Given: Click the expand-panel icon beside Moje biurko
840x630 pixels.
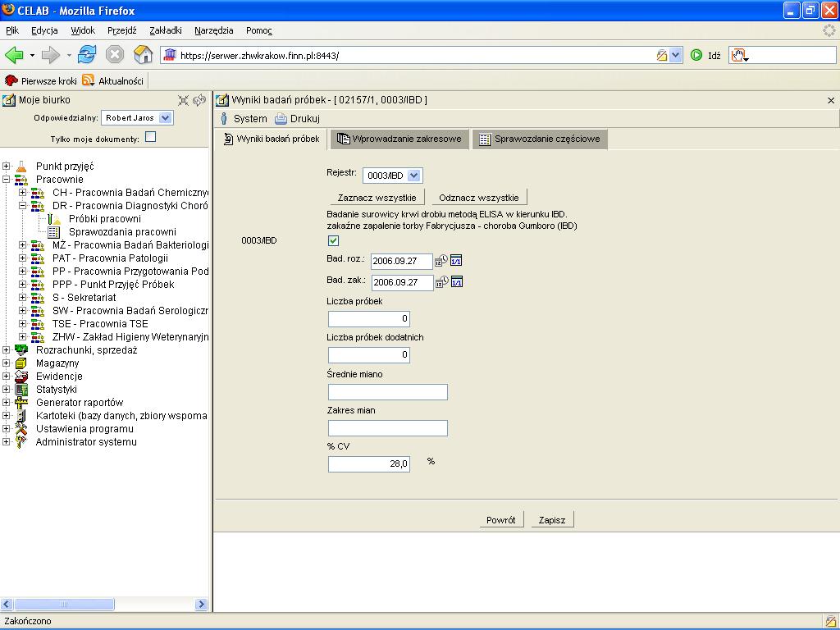Looking at the screenshot, I should click(x=183, y=100).
